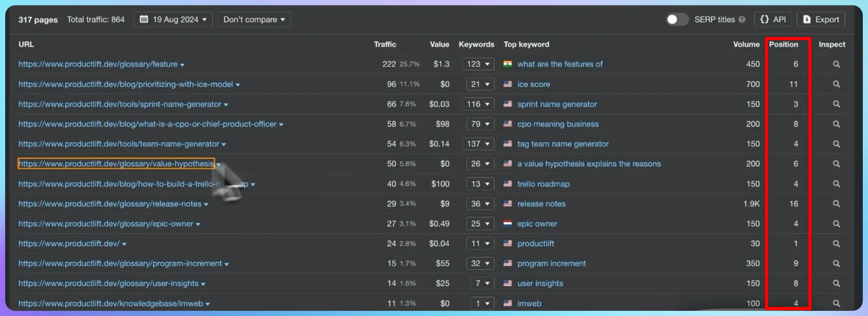Sort by the Traffic column header
Screen dimensions: 868x316
[385, 44]
